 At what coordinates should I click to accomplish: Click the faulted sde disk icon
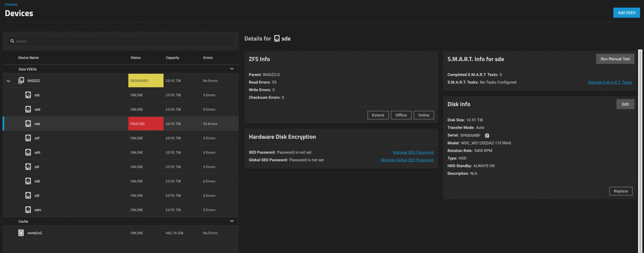28,124
